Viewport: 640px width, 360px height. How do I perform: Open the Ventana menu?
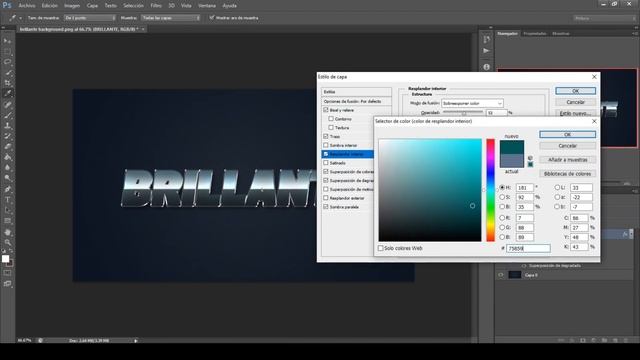click(x=207, y=6)
